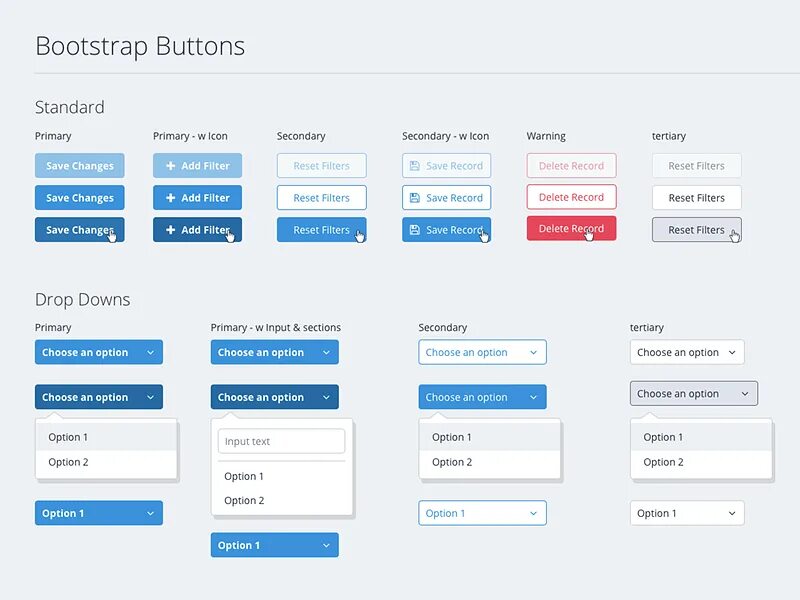The image size is (800, 600).
Task: Click the tertiary label under the Standard heading
Action: click(669, 136)
